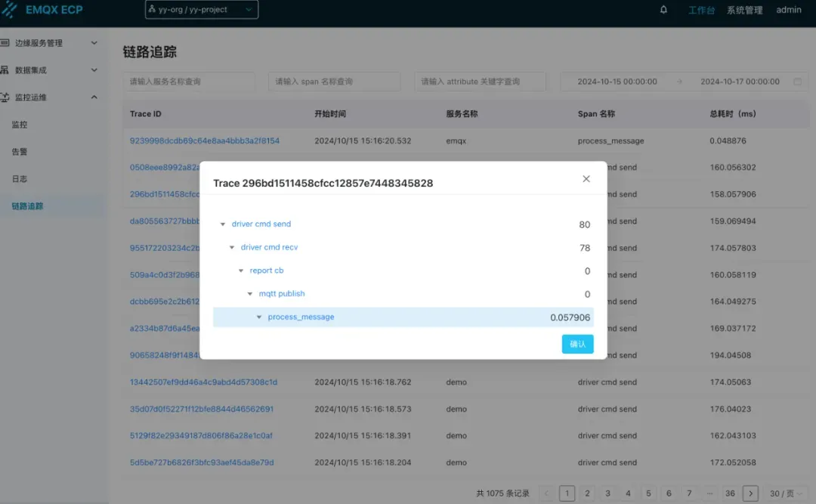Click the 监控运维 sidebar icon
This screenshot has height=504, width=816.
coord(5,97)
